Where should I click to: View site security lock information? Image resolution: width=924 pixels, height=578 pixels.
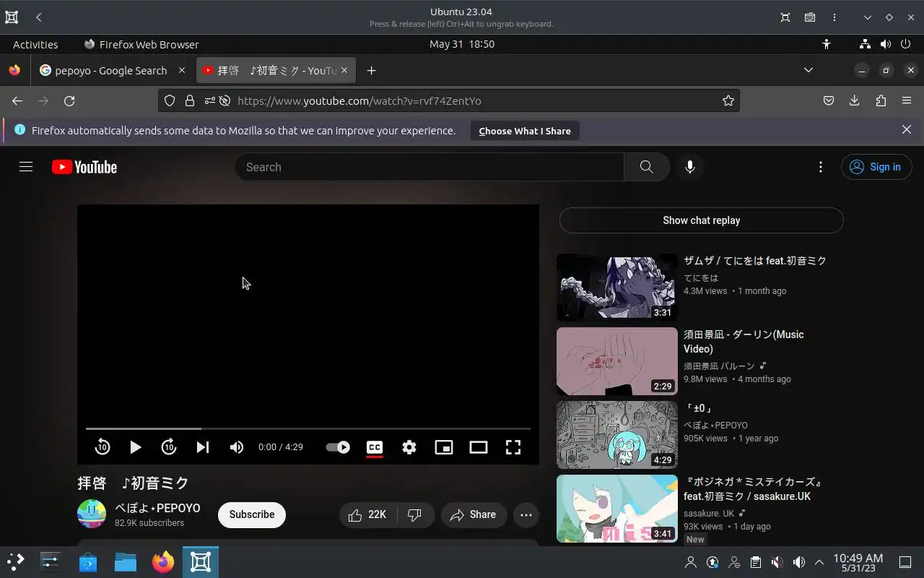pos(190,101)
